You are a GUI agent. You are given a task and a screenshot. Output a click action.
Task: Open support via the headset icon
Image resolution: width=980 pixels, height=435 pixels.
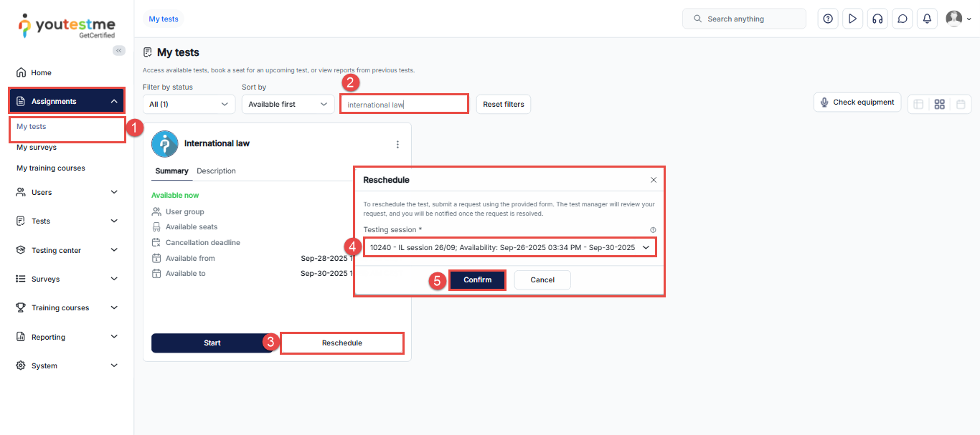[x=877, y=19]
